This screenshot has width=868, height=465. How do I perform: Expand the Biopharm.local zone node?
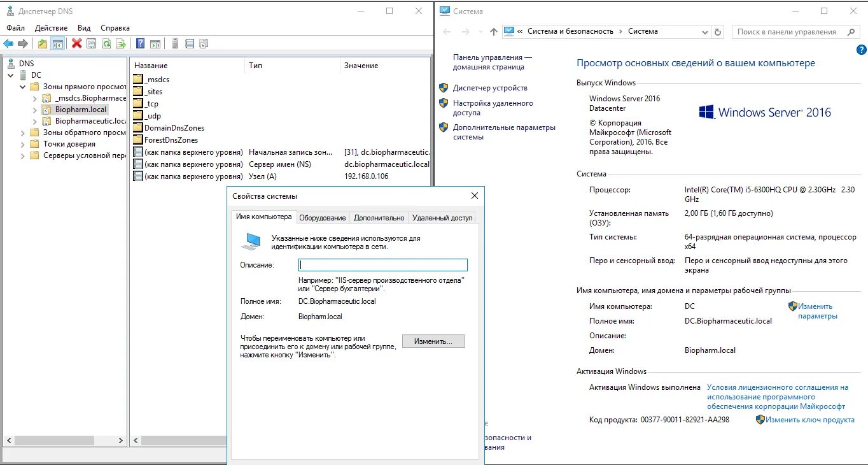(34, 110)
